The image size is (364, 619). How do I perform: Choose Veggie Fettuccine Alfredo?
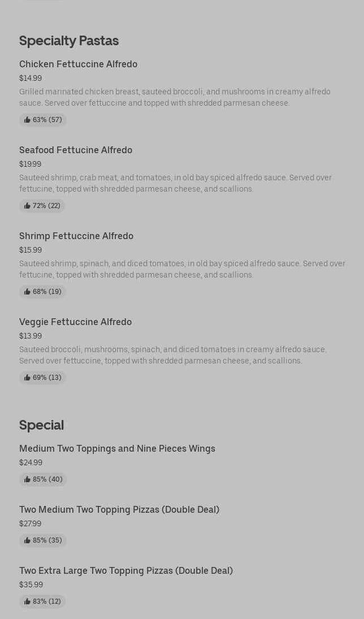tap(75, 322)
